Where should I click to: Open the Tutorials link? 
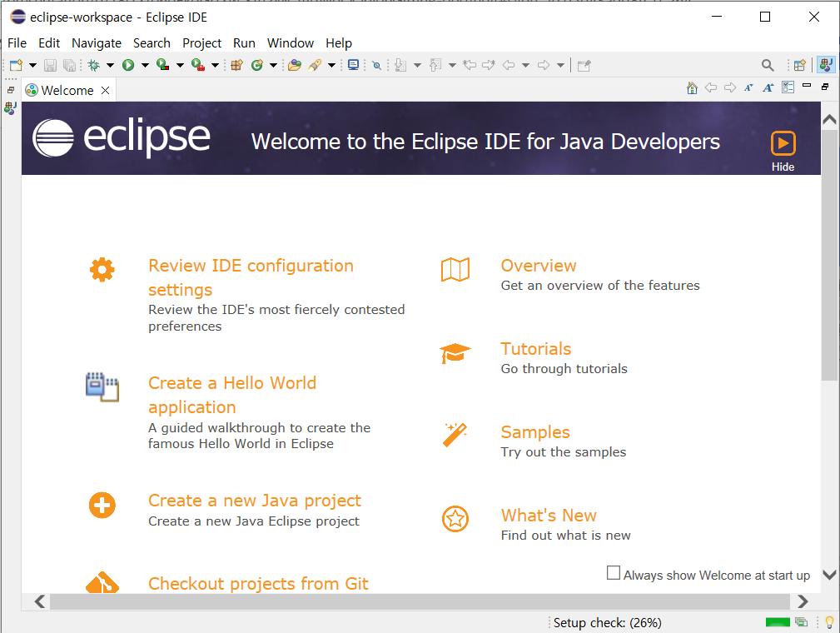535,349
